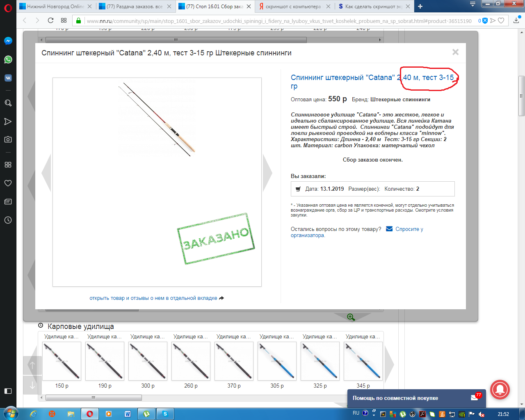Open bookmarks heart in Opera sidebar
Screen dimensions: 525x420
coord(8,183)
